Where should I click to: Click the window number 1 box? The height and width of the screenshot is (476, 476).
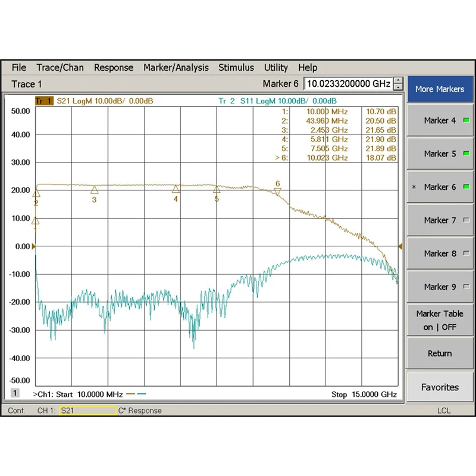pyautogui.click(x=15, y=393)
